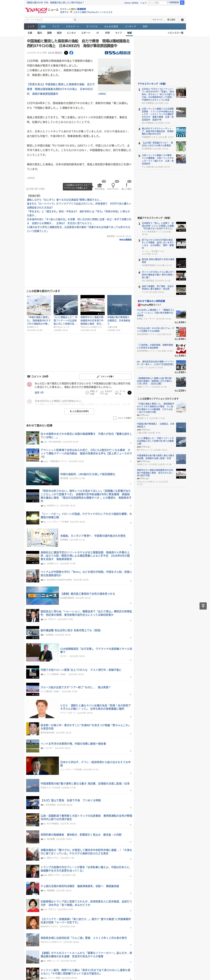Open the 購入履歴 link
This screenshot has width=210, height=980.
tap(171, 20)
